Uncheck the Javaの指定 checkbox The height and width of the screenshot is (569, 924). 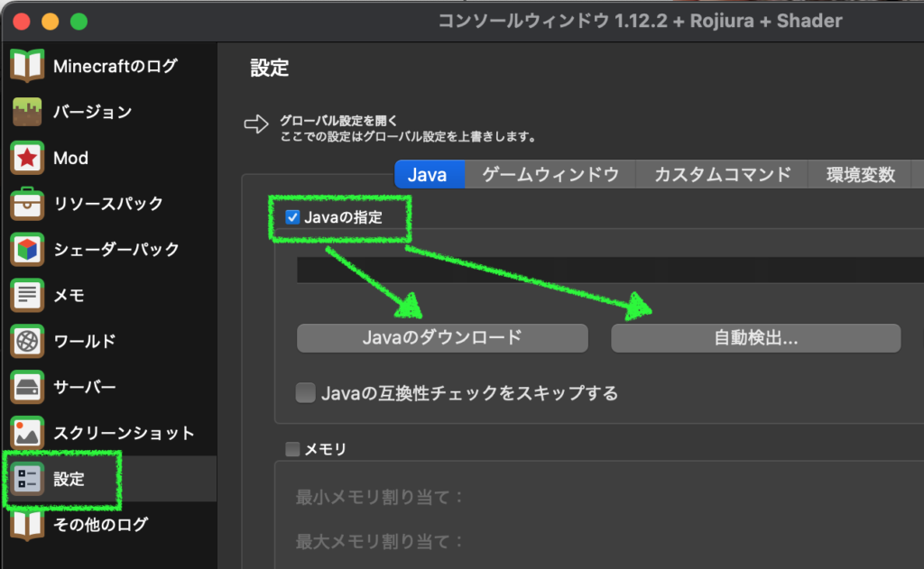[292, 217]
